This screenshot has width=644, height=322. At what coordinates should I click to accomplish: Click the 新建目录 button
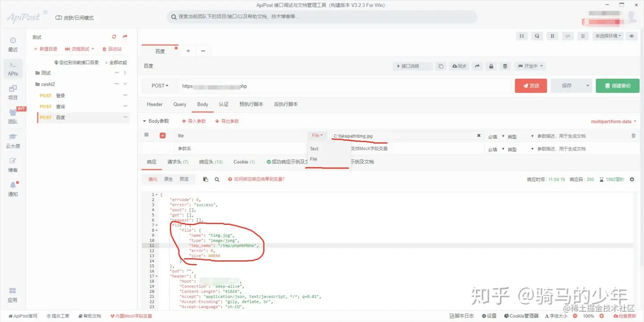pyautogui.click(x=46, y=49)
